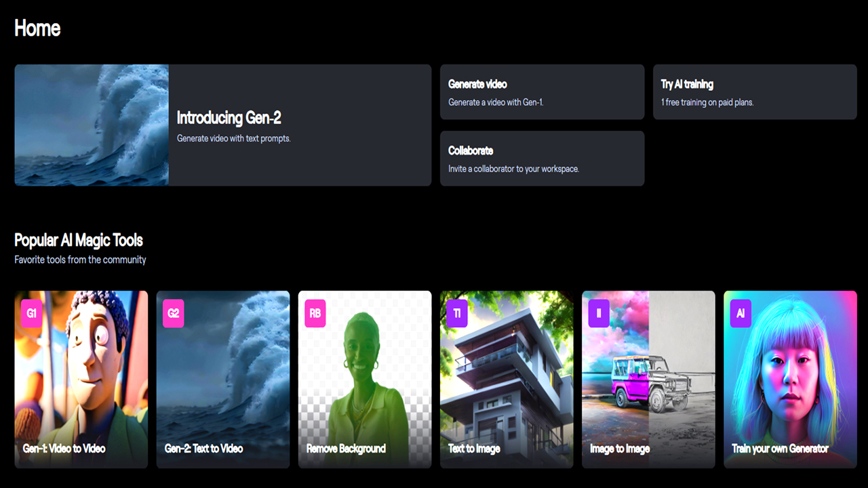Open the Remove Background tool
The image size is (868, 488).
(x=365, y=380)
